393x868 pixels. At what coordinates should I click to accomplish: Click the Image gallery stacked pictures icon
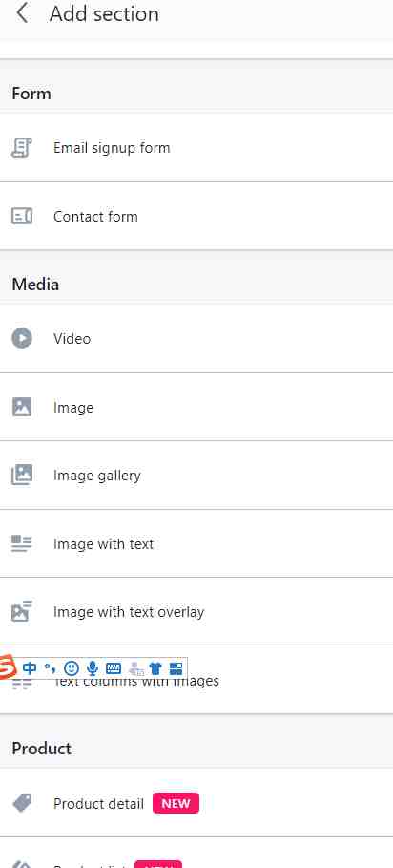pyautogui.click(x=22, y=475)
